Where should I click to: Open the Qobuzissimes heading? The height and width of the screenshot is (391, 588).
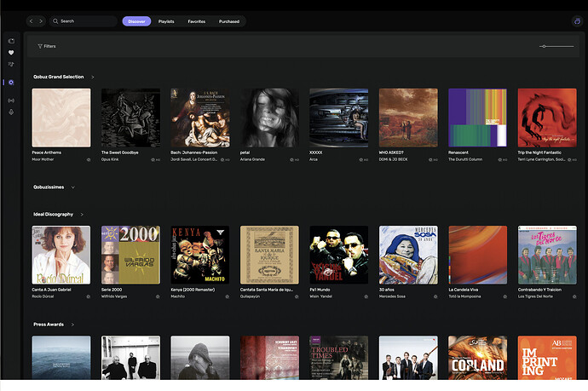click(49, 187)
